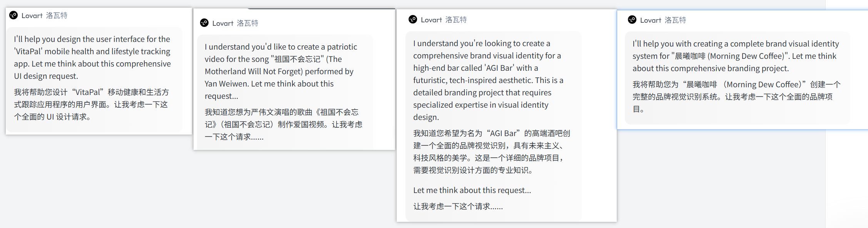
Task: Click the 'comprehensive UI design request' sentence
Action: click(x=92, y=70)
